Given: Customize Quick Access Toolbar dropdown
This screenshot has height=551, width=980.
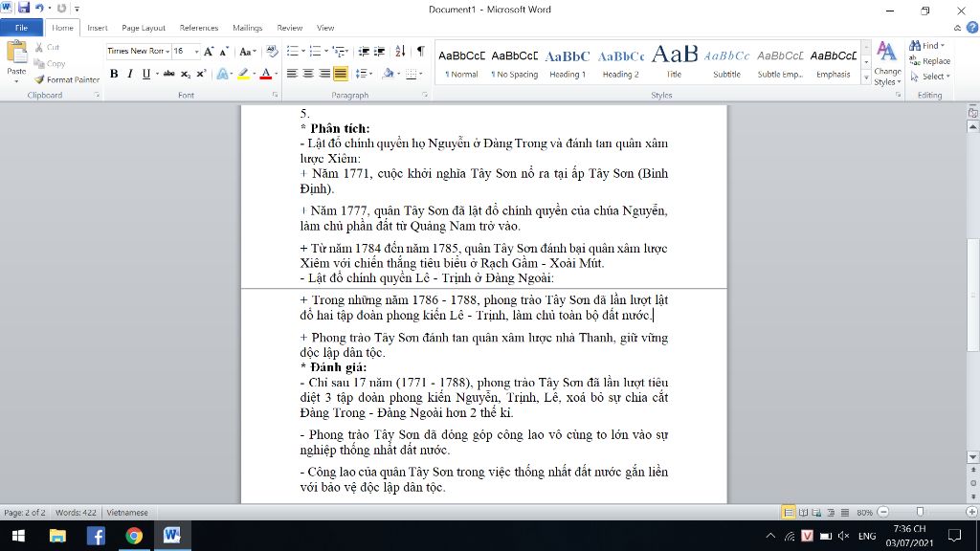Looking at the screenshot, I should (77, 9).
